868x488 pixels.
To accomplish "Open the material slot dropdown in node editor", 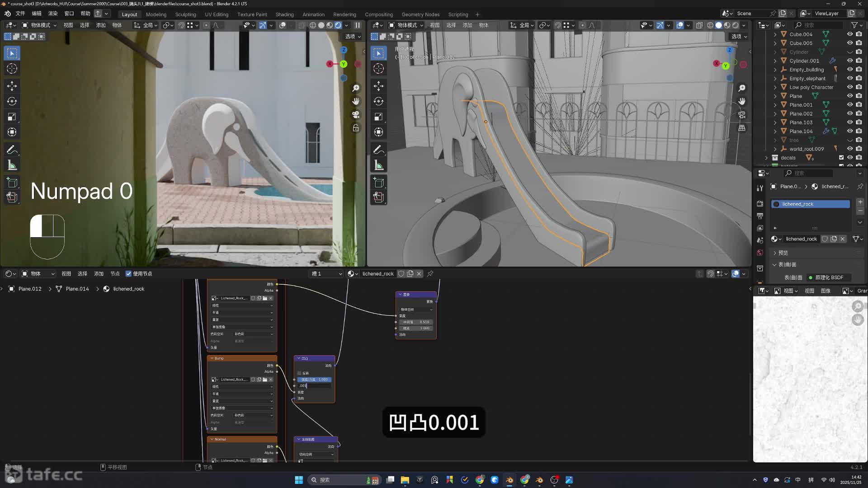I will (x=327, y=274).
